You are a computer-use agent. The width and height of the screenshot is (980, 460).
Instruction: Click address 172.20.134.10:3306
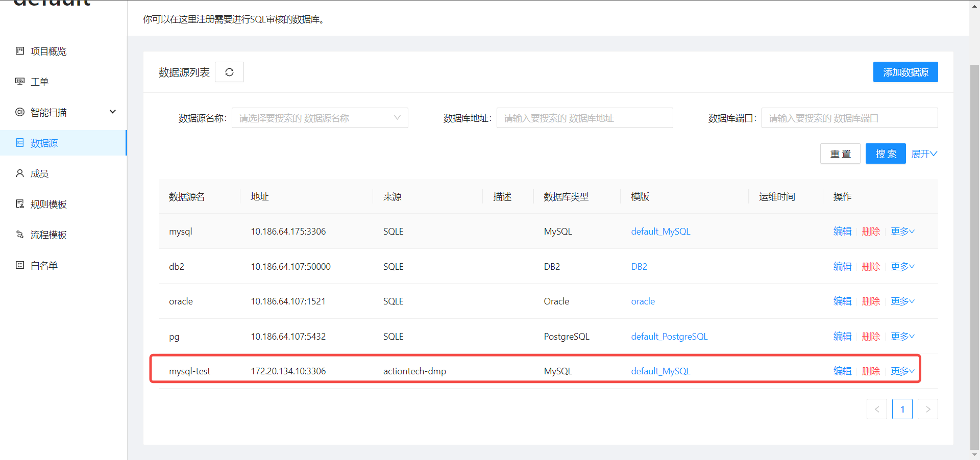click(288, 371)
